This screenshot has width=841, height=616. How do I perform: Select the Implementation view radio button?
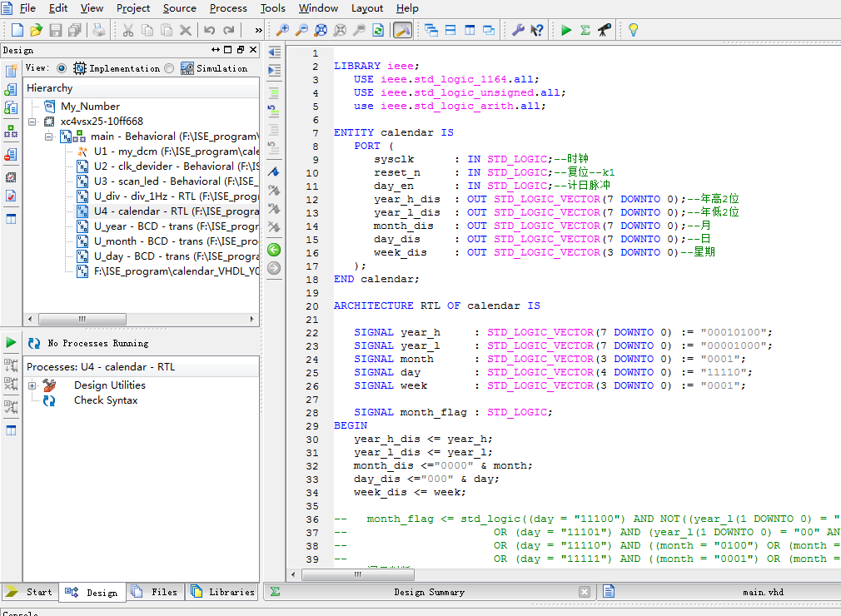(62, 68)
